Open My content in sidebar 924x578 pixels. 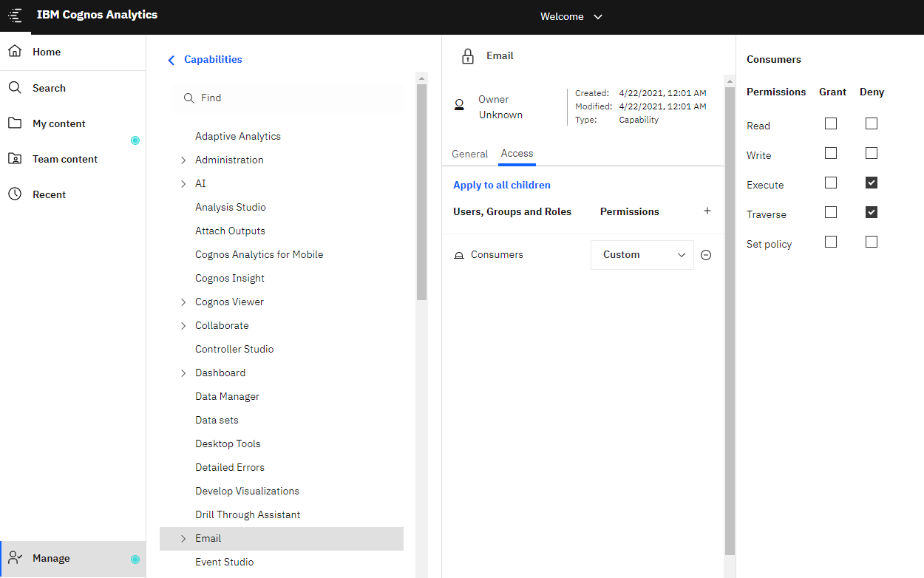(x=73, y=123)
